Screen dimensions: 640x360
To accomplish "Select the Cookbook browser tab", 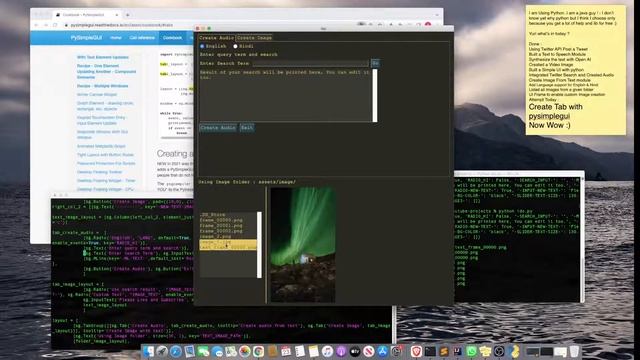I will (x=87, y=15).
